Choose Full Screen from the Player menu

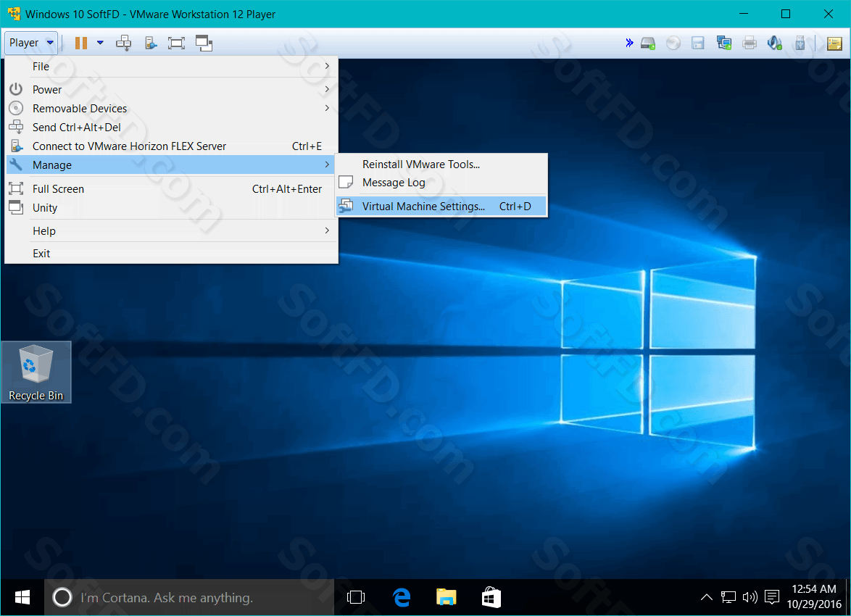click(x=172, y=189)
